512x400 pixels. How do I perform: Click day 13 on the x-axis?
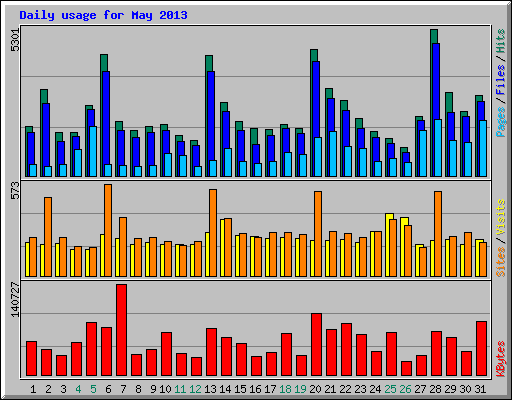210,389
